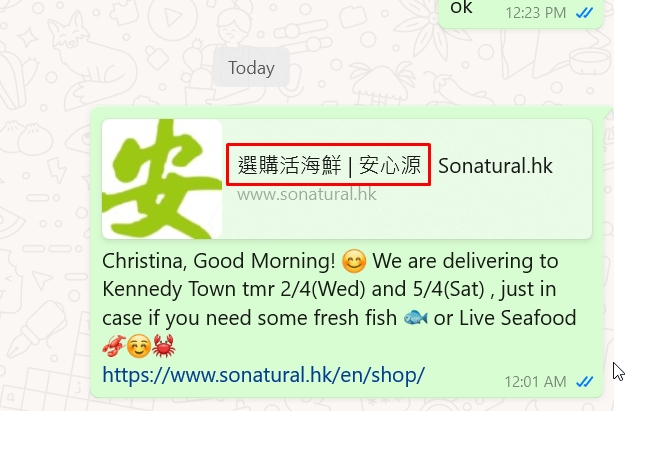
Task: Open the green 安 logo preview thumbnail
Action: coord(162,179)
